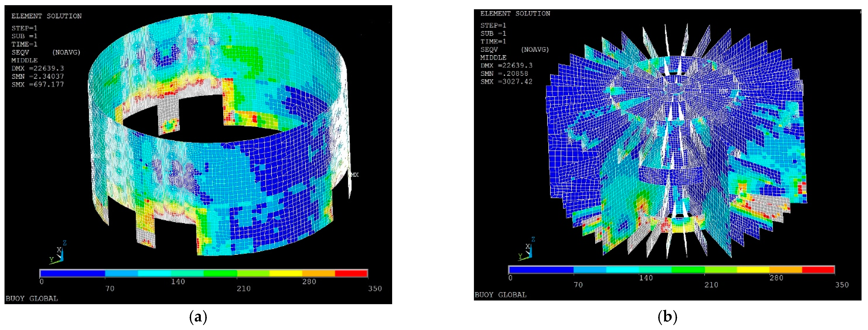Click the SMX =697.177 readout
Screen dimensions: 868x330
pyautogui.click(x=37, y=85)
